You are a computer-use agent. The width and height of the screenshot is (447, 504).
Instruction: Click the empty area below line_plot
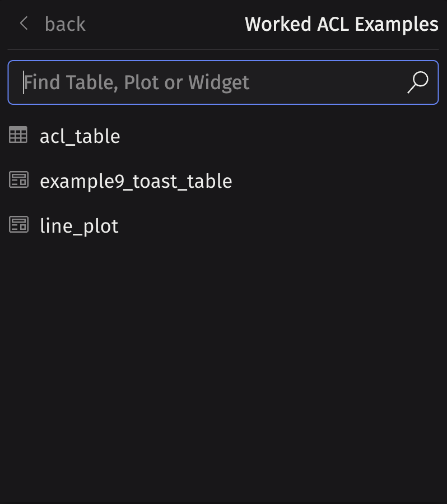click(x=223, y=369)
